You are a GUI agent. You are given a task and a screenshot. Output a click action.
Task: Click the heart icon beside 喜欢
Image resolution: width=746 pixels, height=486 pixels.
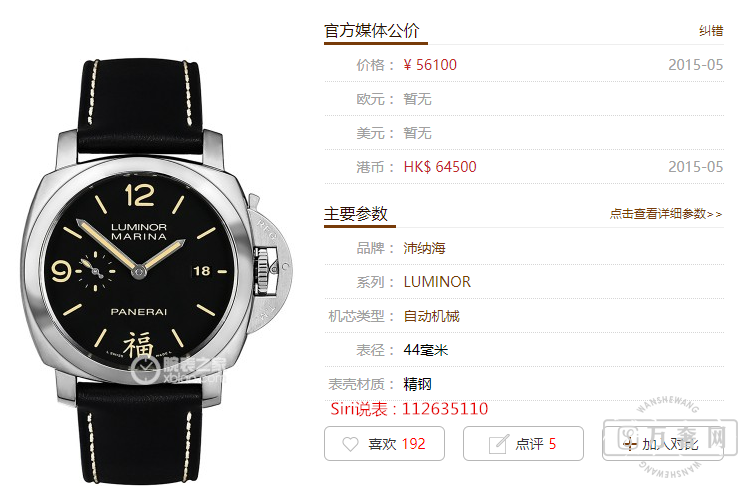(350, 444)
